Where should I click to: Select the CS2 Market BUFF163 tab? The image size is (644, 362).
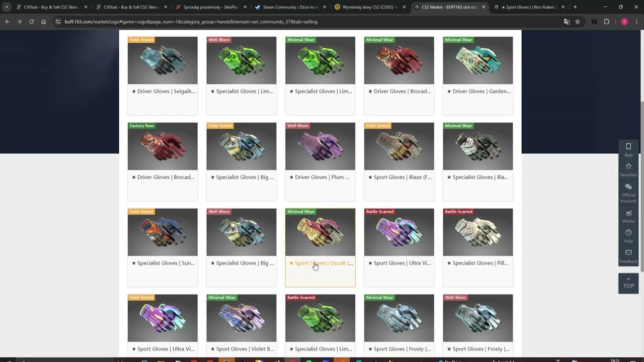coord(449,7)
